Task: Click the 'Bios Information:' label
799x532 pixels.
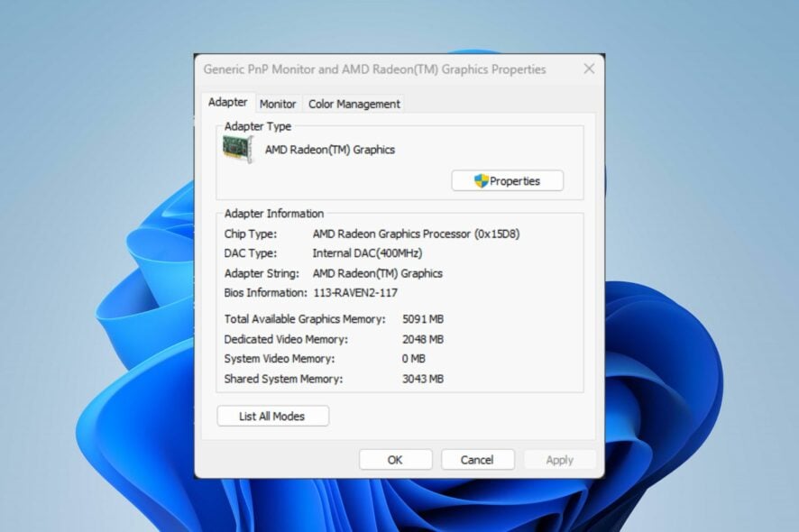Action: pos(265,293)
